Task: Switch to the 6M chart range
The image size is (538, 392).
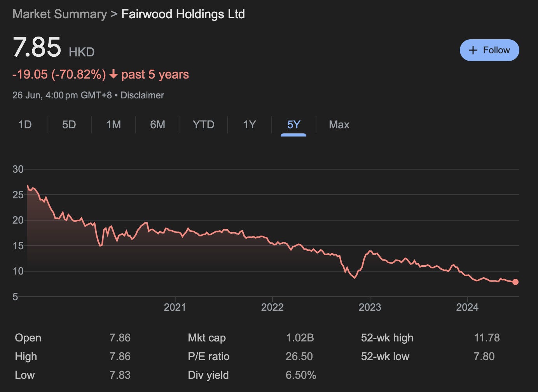Action: (157, 124)
